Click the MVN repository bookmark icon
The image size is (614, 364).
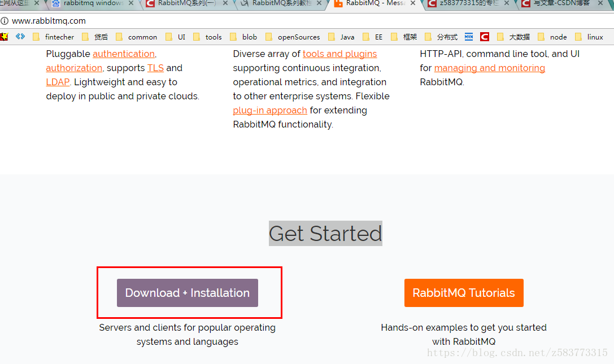pyautogui.click(x=469, y=37)
